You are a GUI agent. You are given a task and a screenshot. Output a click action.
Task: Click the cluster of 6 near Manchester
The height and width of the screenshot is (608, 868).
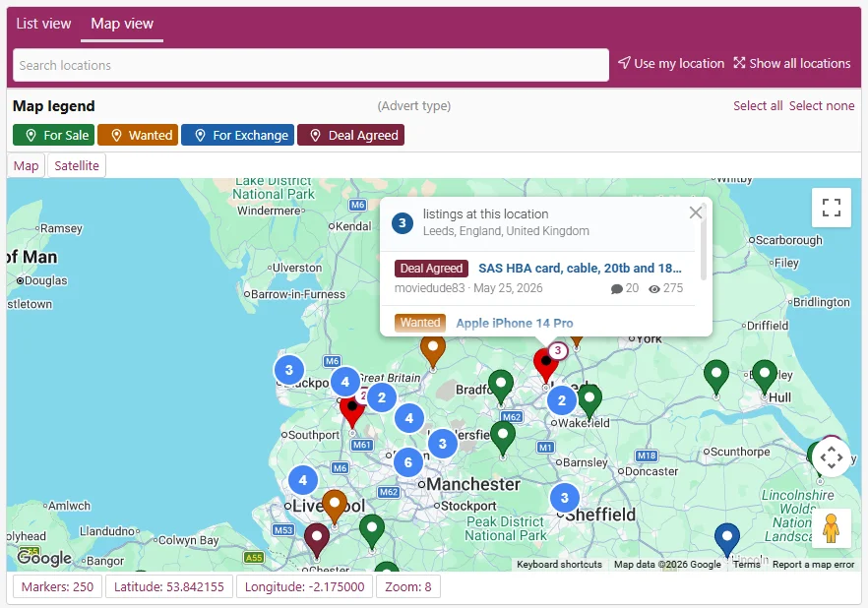(408, 462)
